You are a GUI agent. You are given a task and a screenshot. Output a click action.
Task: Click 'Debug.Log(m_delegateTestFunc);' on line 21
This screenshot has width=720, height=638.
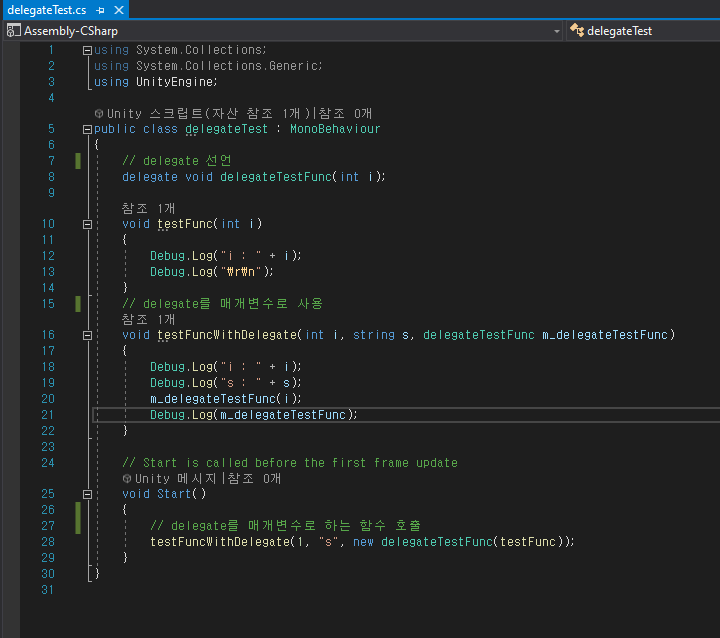253,415
